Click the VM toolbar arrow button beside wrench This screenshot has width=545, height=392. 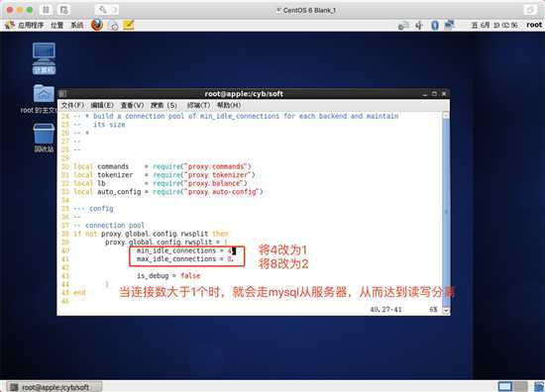114,10
